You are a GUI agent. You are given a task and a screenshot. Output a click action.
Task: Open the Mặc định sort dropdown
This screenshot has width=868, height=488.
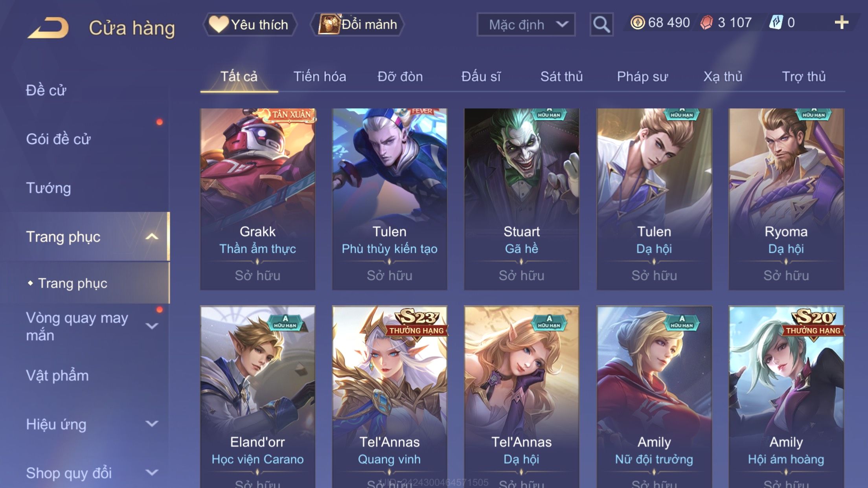click(526, 24)
